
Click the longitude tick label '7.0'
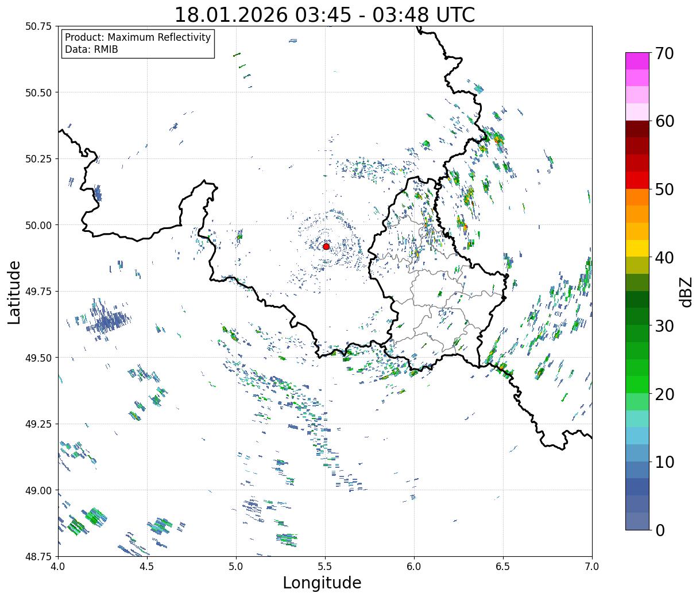point(592,567)
